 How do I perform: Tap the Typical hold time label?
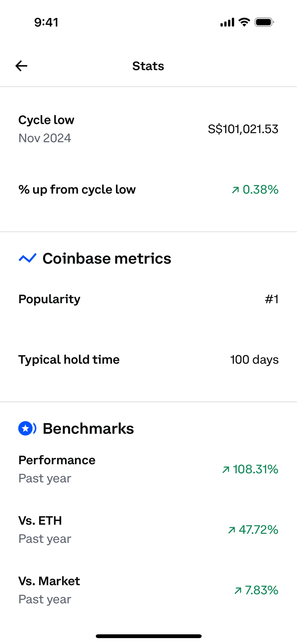[x=69, y=359]
